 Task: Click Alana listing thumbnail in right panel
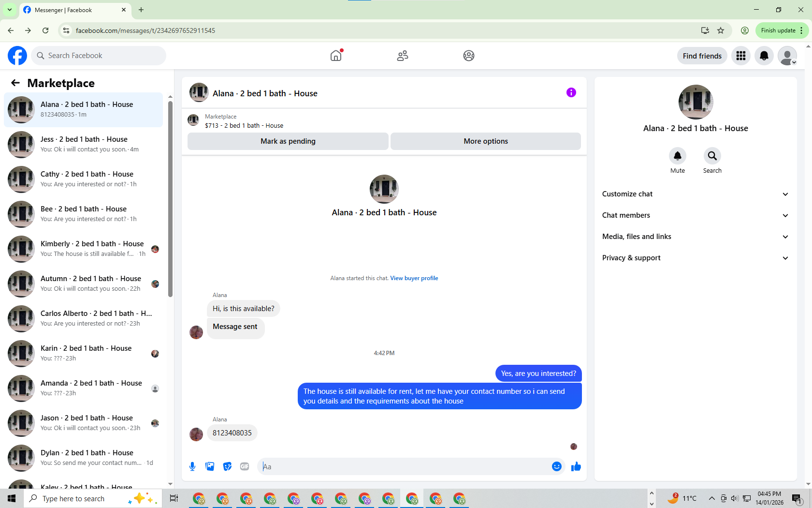point(696,102)
